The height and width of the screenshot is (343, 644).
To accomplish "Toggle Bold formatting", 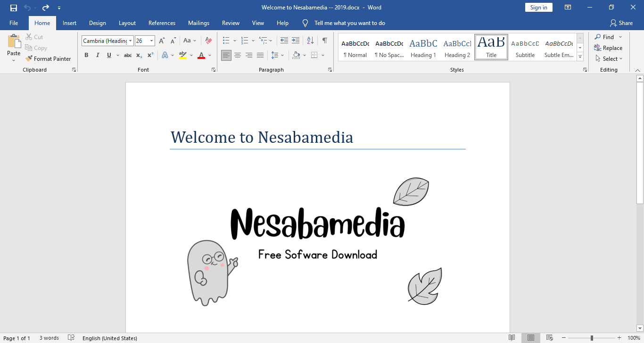I will (86, 55).
